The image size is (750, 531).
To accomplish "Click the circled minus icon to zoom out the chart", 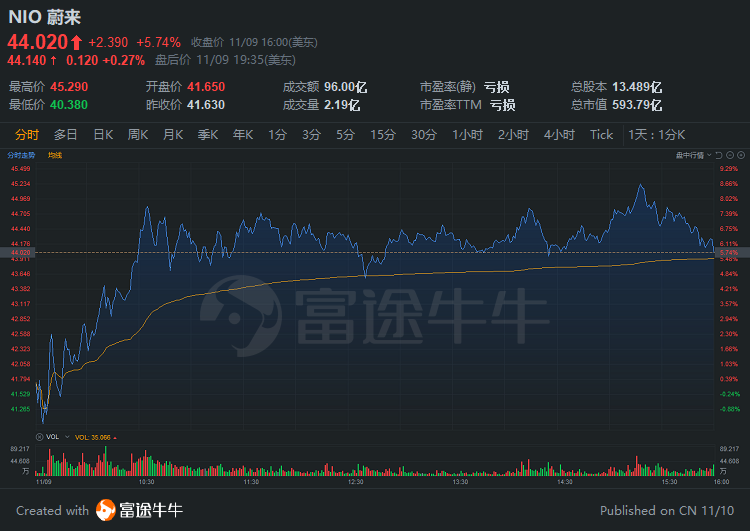I will 730,155.
